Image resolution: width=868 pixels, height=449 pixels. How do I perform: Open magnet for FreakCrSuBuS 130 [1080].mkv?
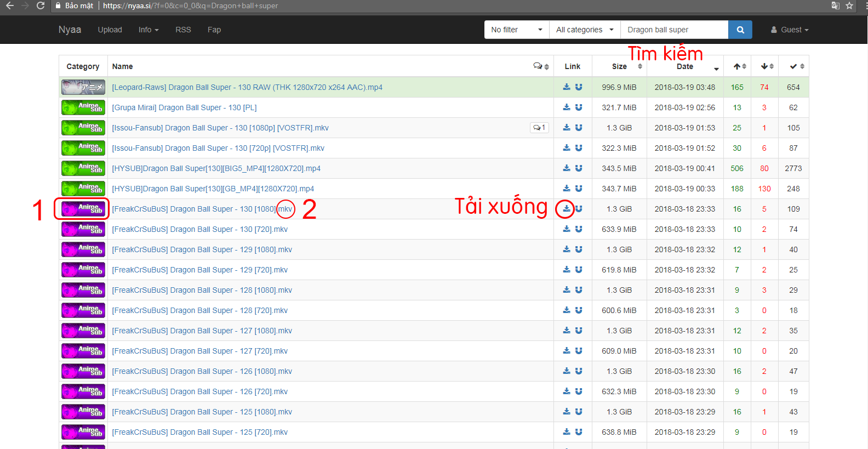(579, 209)
